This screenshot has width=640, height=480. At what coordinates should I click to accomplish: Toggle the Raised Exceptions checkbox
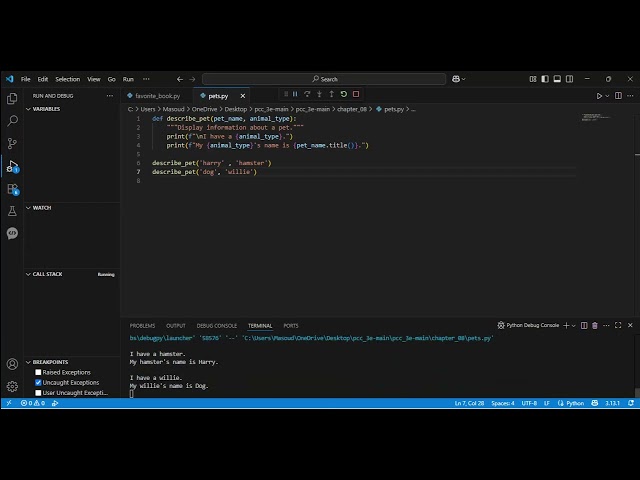point(38,372)
